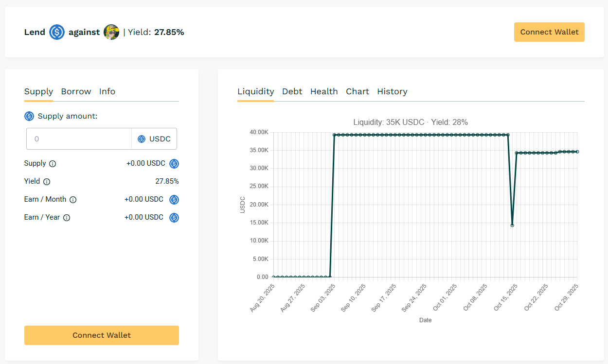The image size is (608, 364).
Task: Switch to the Borrow tab
Action: pos(76,91)
